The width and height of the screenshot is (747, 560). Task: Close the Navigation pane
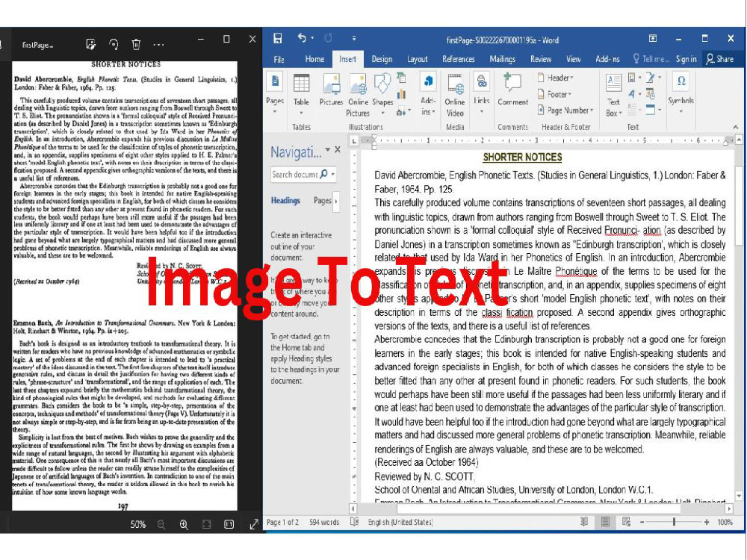coord(338,149)
